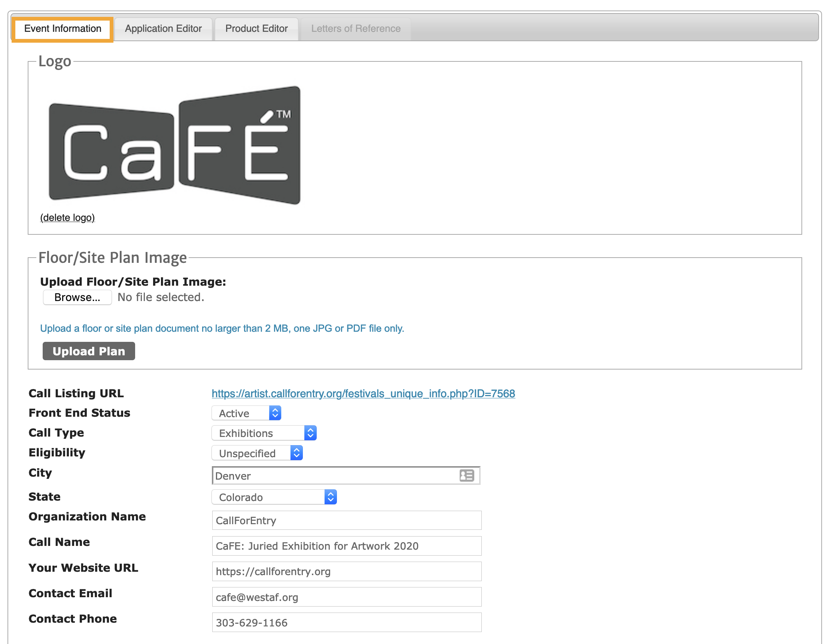Click the Contact Email field

point(347,598)
